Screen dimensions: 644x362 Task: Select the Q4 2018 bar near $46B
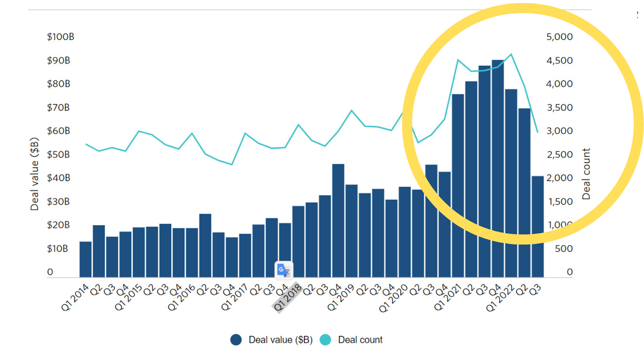(x=338, y=220)
